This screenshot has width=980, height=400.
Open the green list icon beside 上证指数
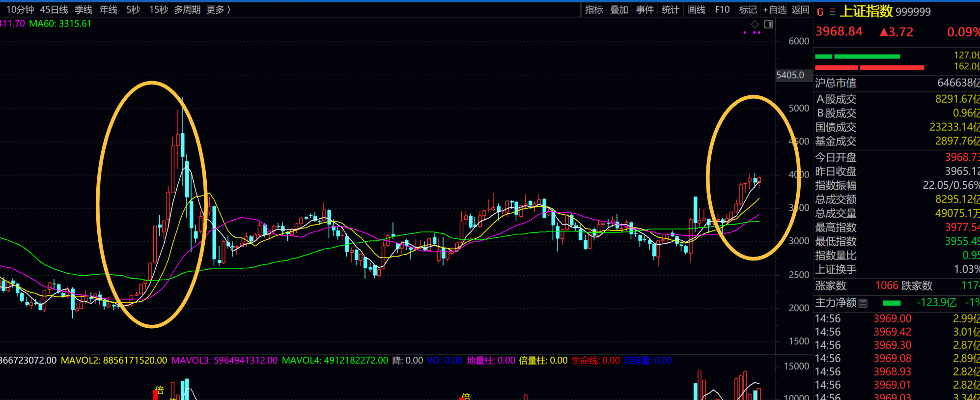point(832,12)
